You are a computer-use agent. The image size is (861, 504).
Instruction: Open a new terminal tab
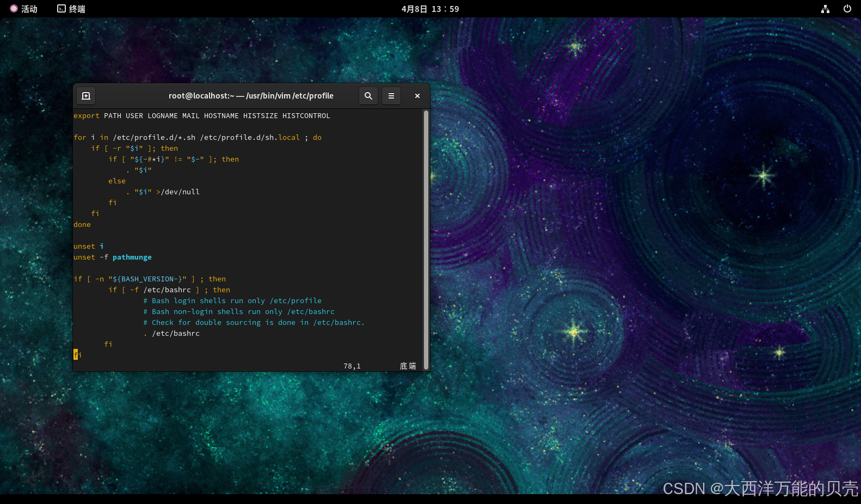coord(86,96)
